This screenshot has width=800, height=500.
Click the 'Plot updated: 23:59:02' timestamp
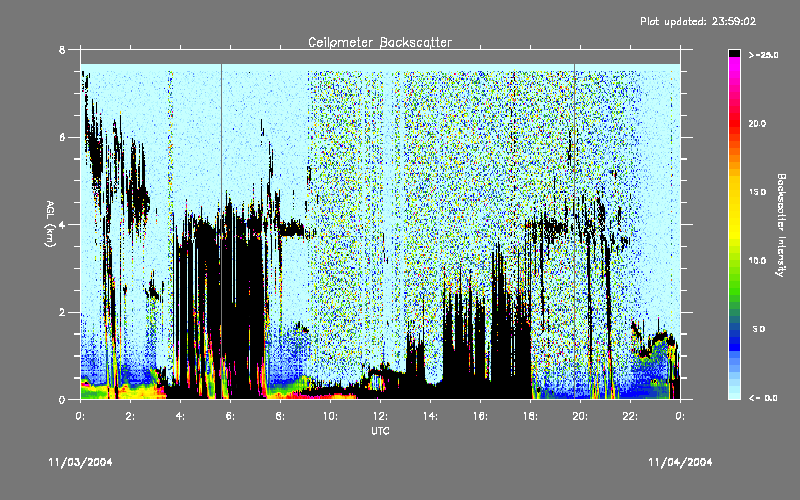click(x=698, y=21)
